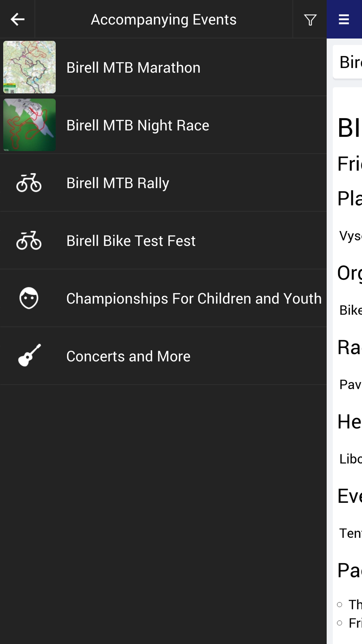Click the Accompanying Events title
The height and width of the screenshot is (644, 362).
point(164,20)
